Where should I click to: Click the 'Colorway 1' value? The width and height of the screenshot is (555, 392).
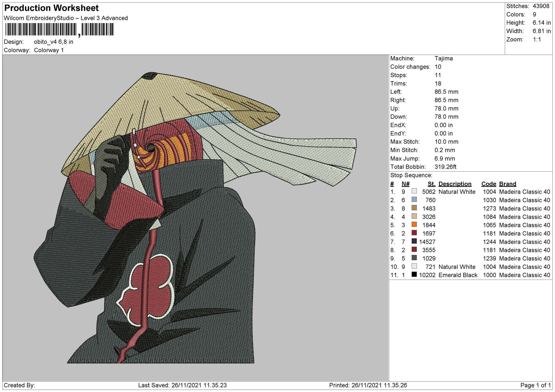[49, 50]
